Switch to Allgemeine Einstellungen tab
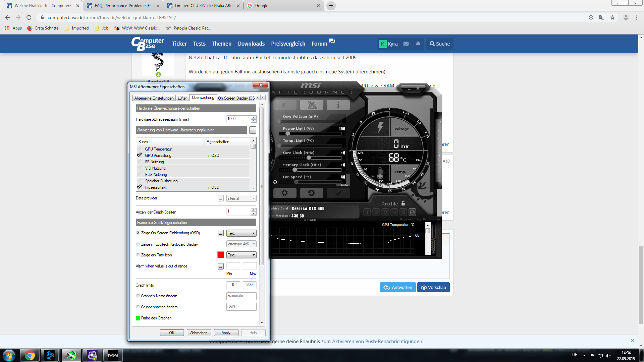 pyautogui.click(x=154, y=98)
